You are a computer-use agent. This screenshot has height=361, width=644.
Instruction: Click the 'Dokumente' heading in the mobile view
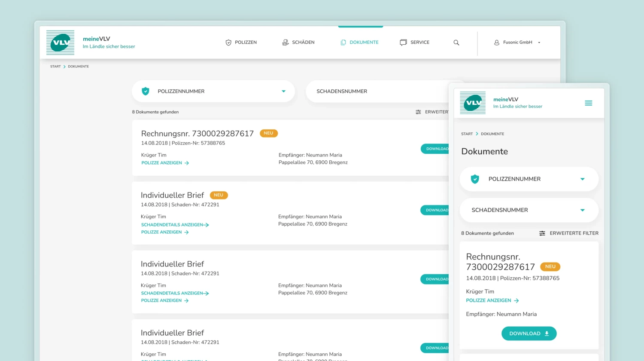[484, 151]
